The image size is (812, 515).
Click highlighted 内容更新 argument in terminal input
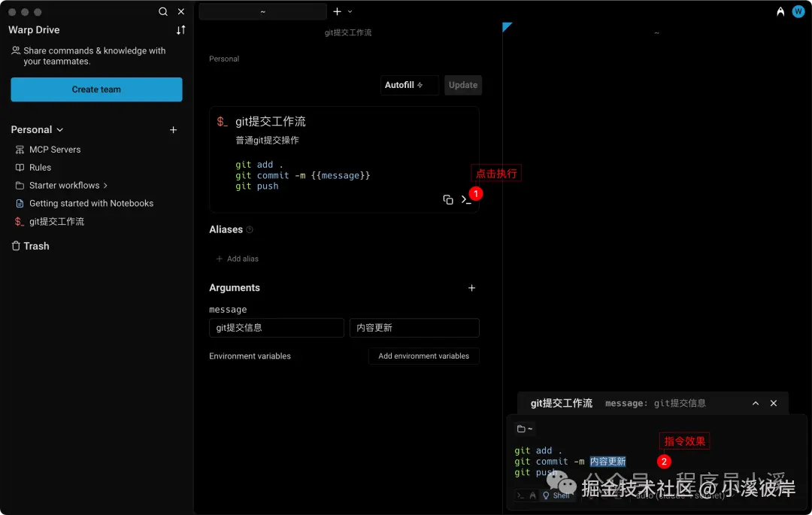pyautogui.click(x=607, y=461)
